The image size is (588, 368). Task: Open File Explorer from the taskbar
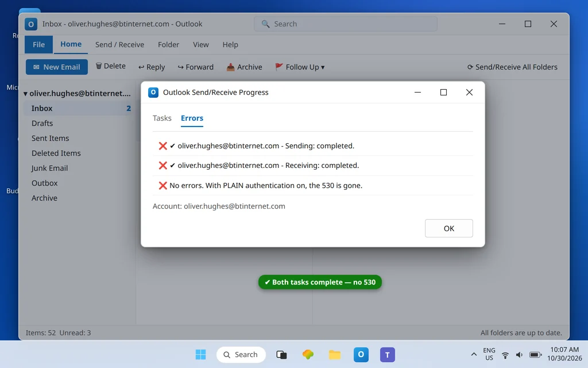click(x=335, y=354)
